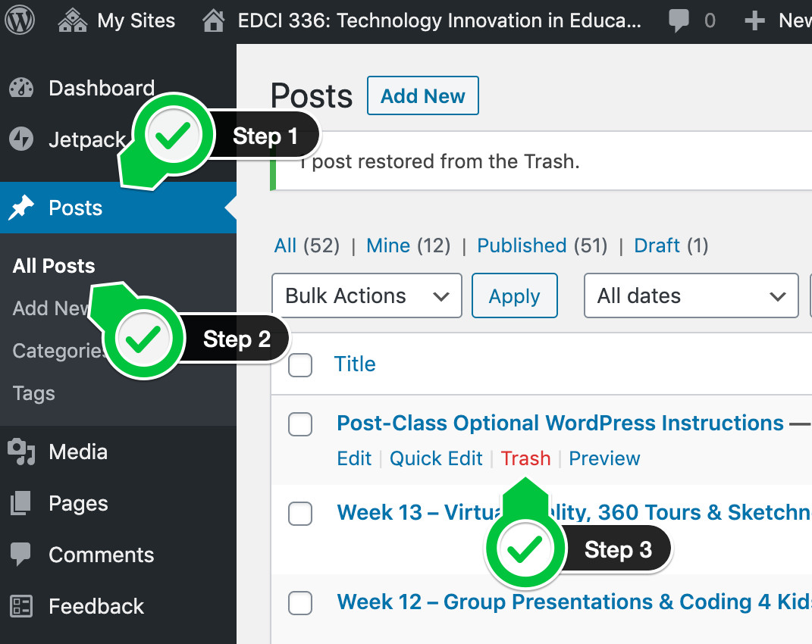This screenshot has height=644, width=812.
Task: Click the Feedback form icon
Action: click(x=21, y=606)
